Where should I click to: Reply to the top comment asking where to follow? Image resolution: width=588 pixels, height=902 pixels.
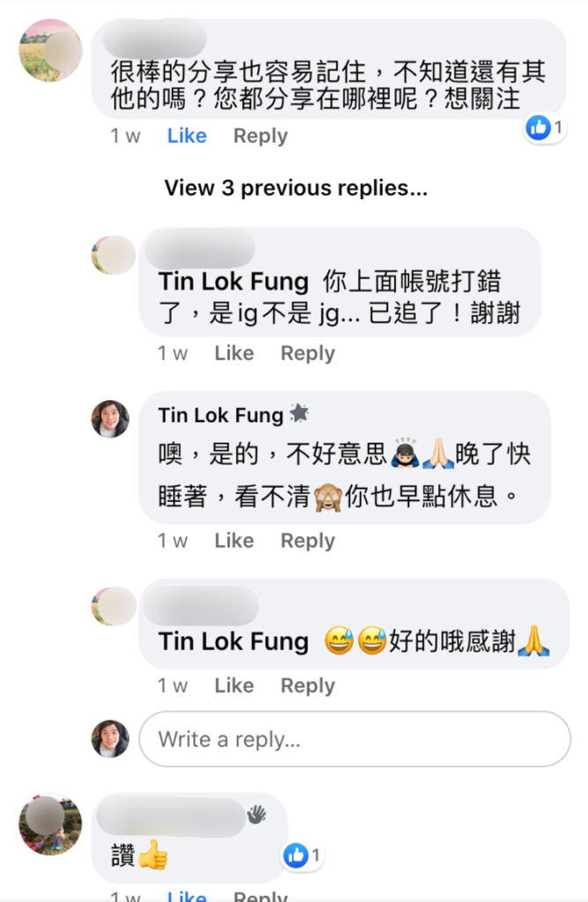[x=260, y=136]
